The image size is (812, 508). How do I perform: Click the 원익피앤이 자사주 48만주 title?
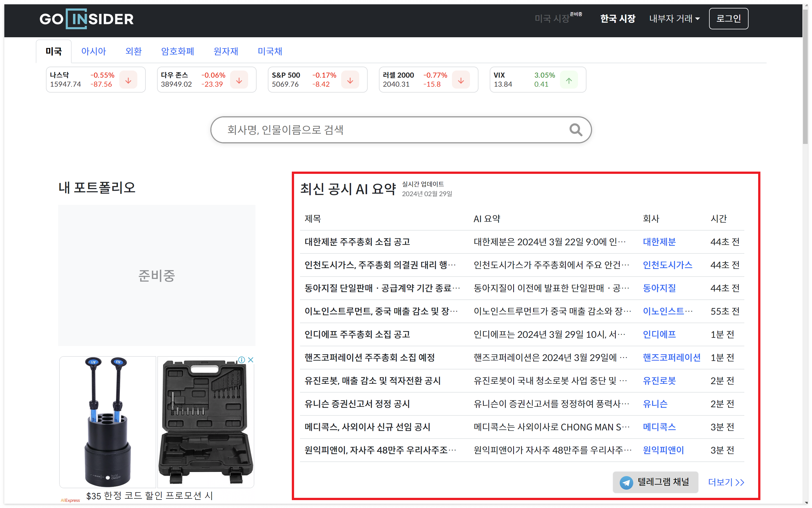381,450
